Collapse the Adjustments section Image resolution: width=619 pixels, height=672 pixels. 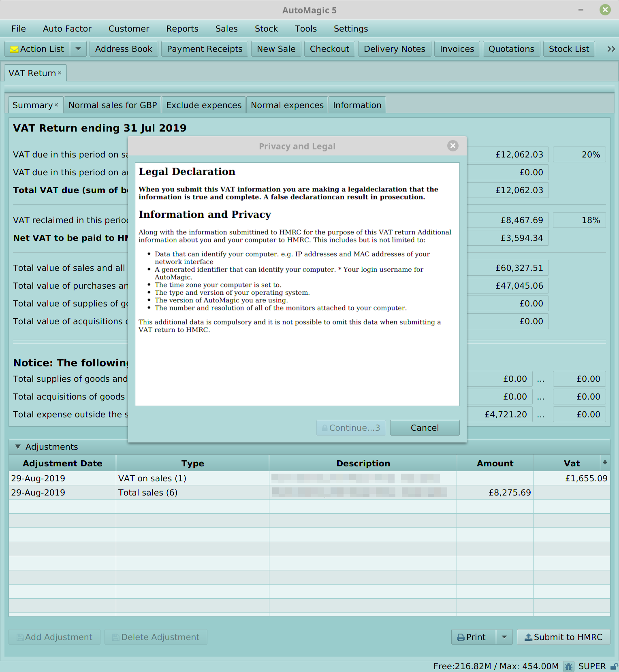tap(18, 447)
